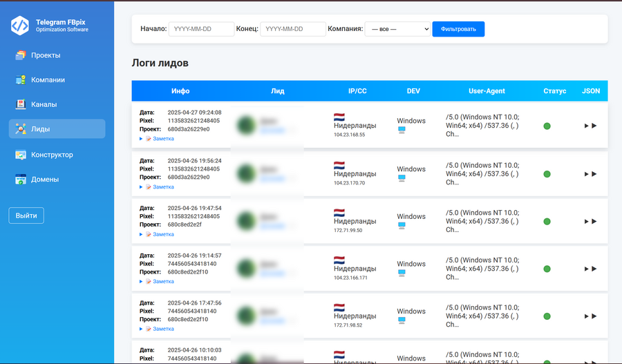Click Netherlands flag for IP 104.23.170.70

(x=339, y=165)
